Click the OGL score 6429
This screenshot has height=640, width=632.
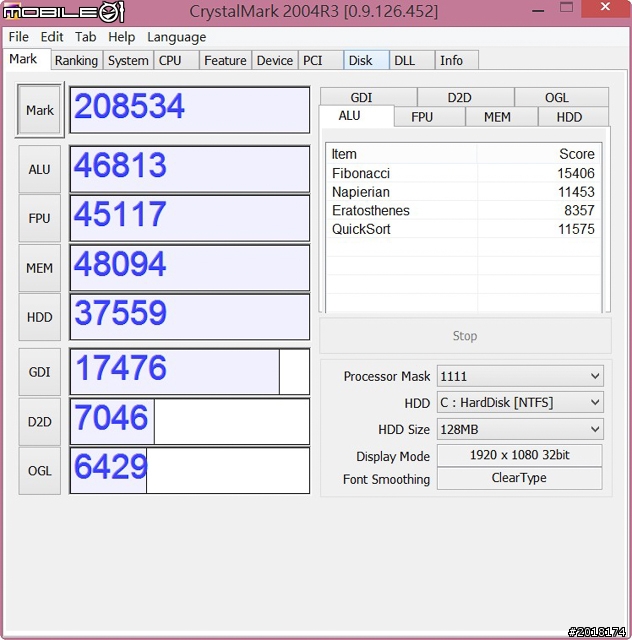pos(189,471)
